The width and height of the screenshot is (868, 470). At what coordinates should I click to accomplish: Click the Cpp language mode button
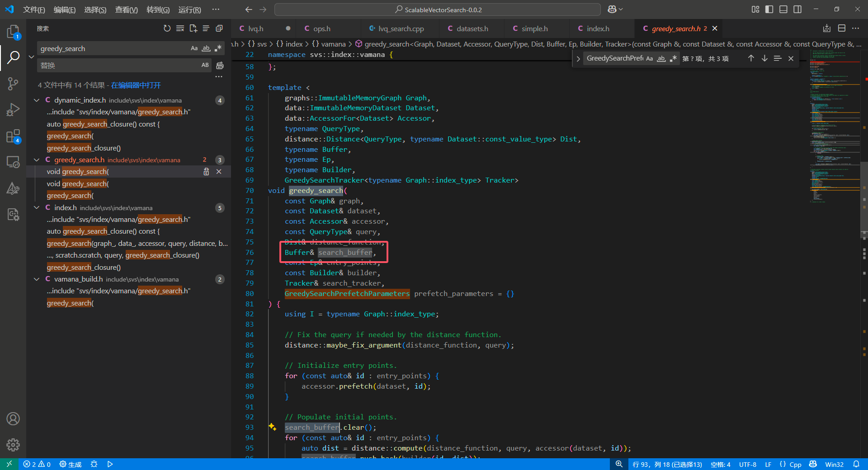pos(790,464)
